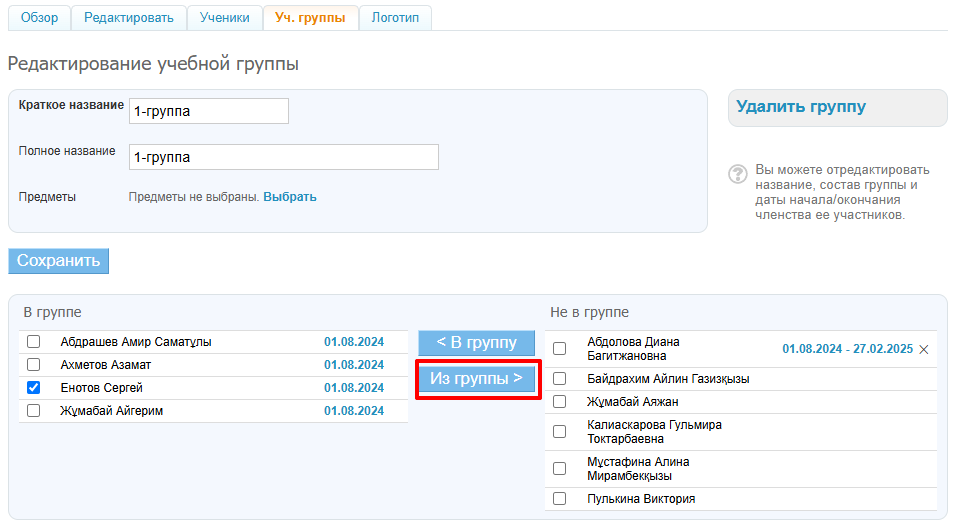Click the Краткое название input field

209,111
